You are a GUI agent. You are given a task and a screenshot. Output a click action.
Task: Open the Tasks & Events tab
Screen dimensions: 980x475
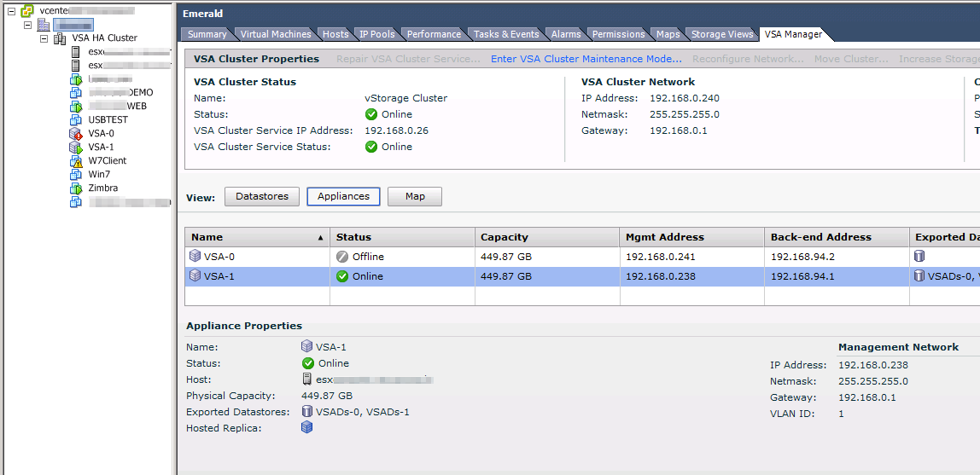506,34
